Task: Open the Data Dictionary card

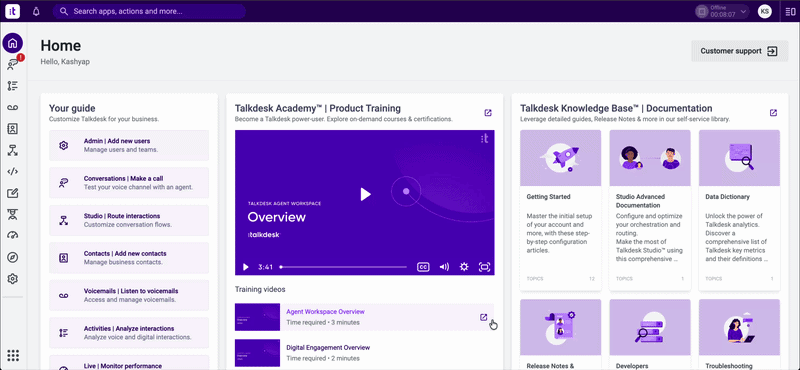Action: coord(739,210)
